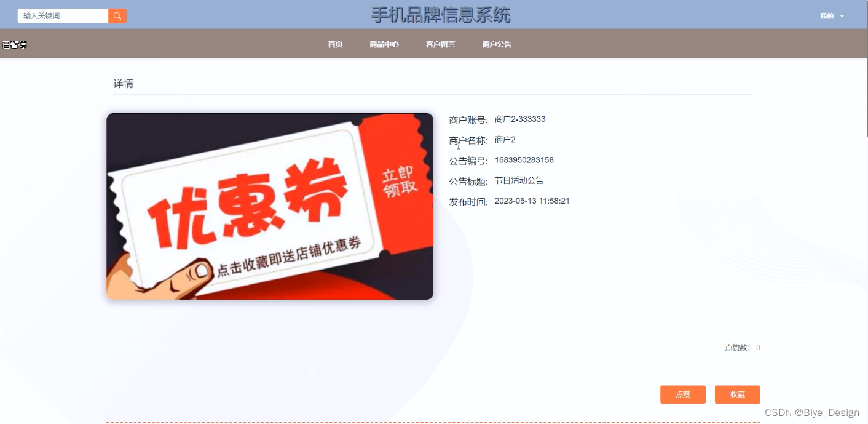Image resolution: width=868 pixels, height=424 pixels.
Task: Click the 商户名称 label
Action: 468,141
